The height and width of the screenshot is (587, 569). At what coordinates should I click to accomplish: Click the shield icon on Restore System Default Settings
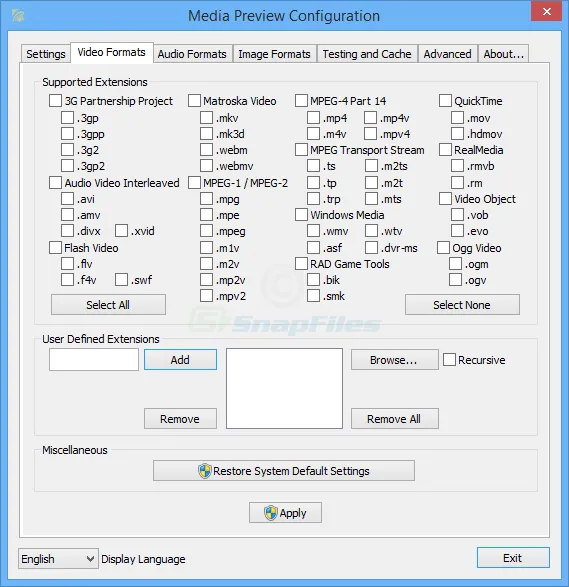205,471
